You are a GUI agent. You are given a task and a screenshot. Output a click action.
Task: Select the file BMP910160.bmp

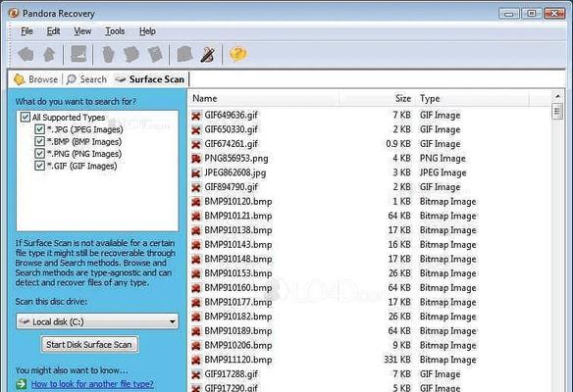[237, 288]
